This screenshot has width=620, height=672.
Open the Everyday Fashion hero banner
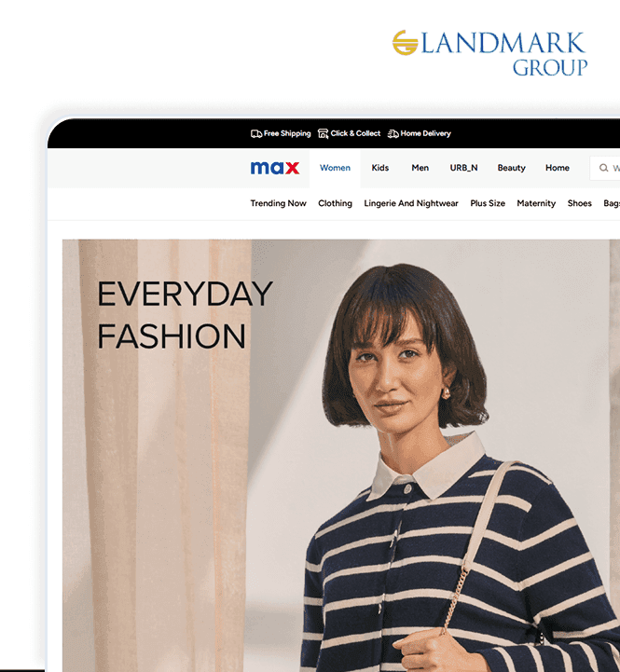tap(341, 455)
